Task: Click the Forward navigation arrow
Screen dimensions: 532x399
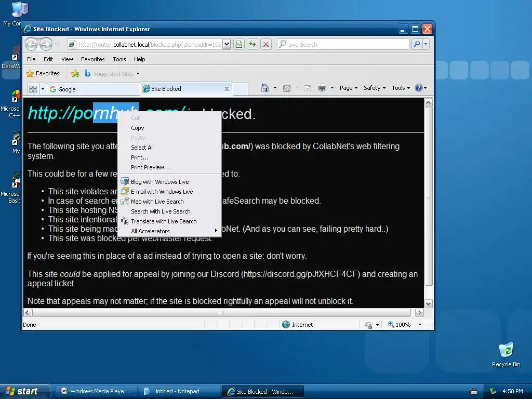Action: pyautogui.click(x=46, y=44)
